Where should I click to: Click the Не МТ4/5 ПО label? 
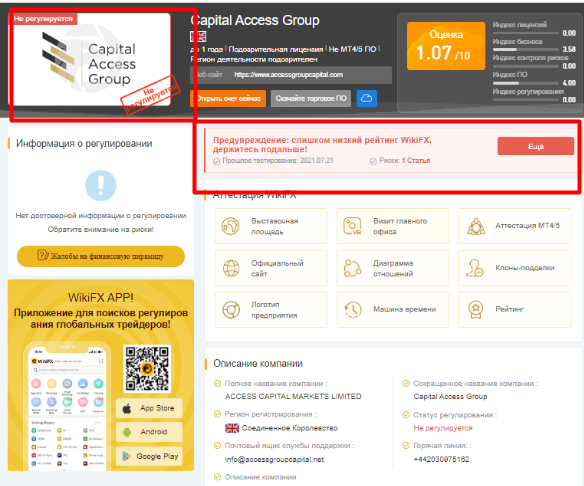point(352,49)
